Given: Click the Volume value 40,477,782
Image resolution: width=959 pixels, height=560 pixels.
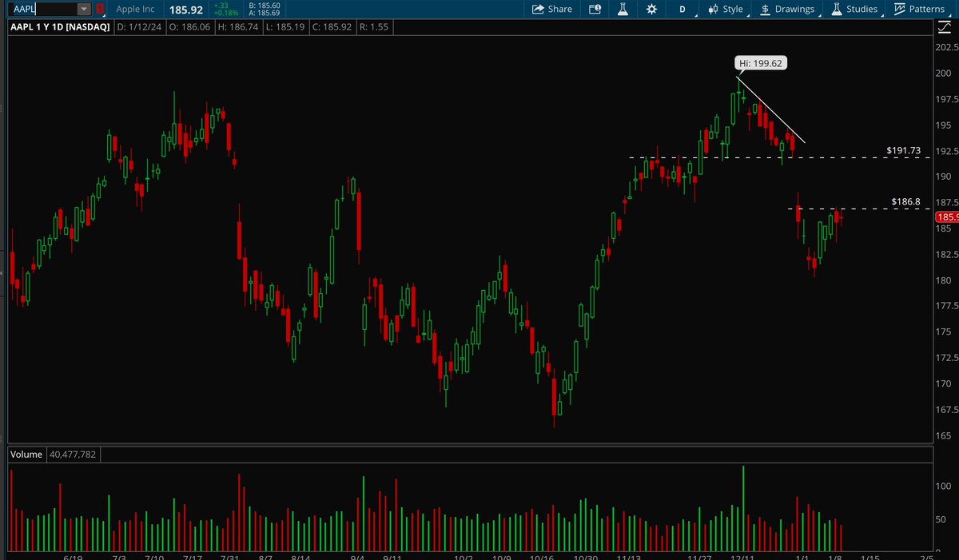Looking at the screenshot, I should (x=74, y=455).
